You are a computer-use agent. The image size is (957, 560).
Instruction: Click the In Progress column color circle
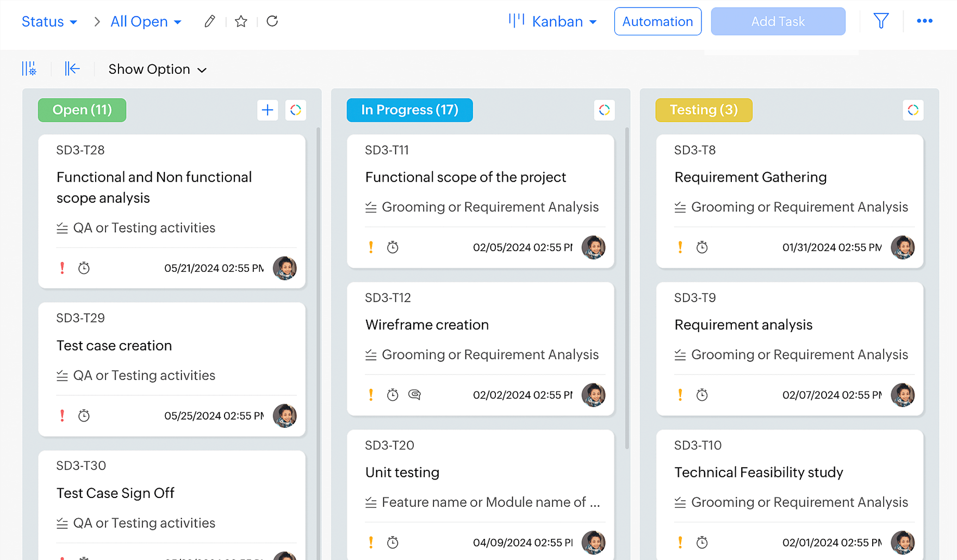[604, 110]
